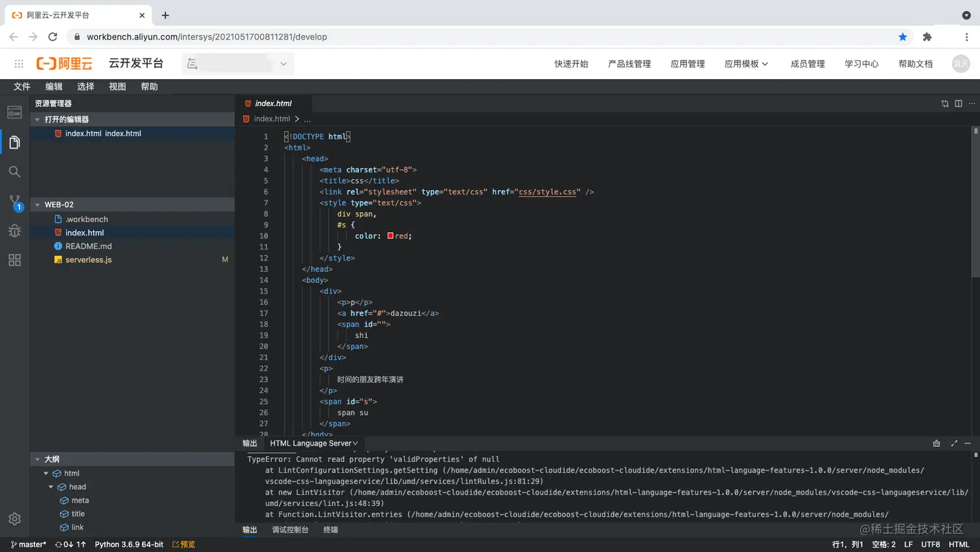Open the browser extensions puzzle icon

927,37
